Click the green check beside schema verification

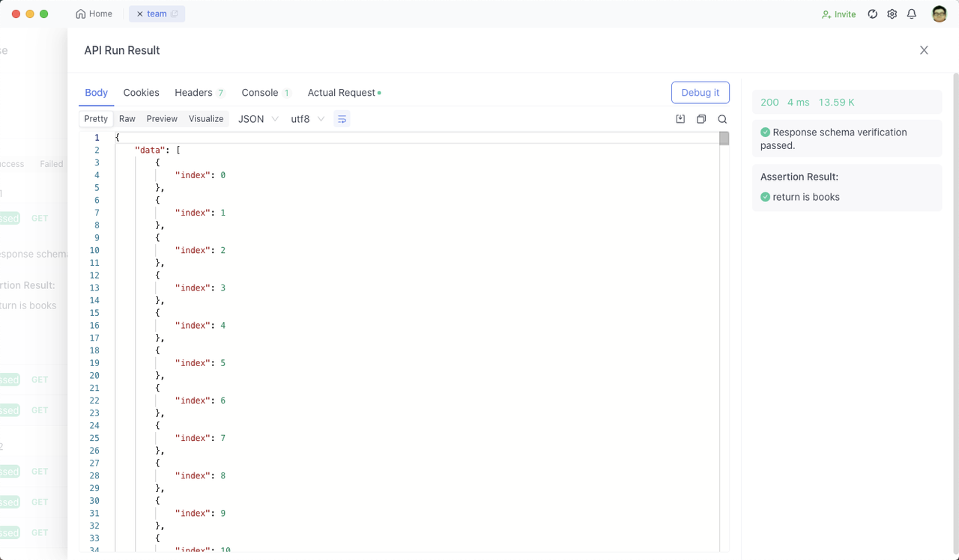click(765, 132)
